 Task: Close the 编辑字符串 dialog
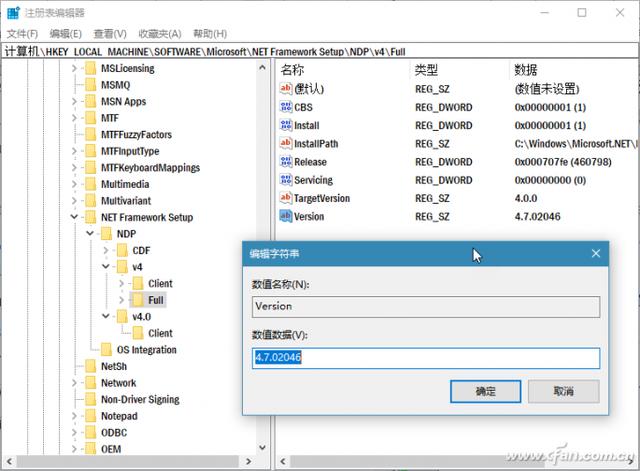[596, 253]
